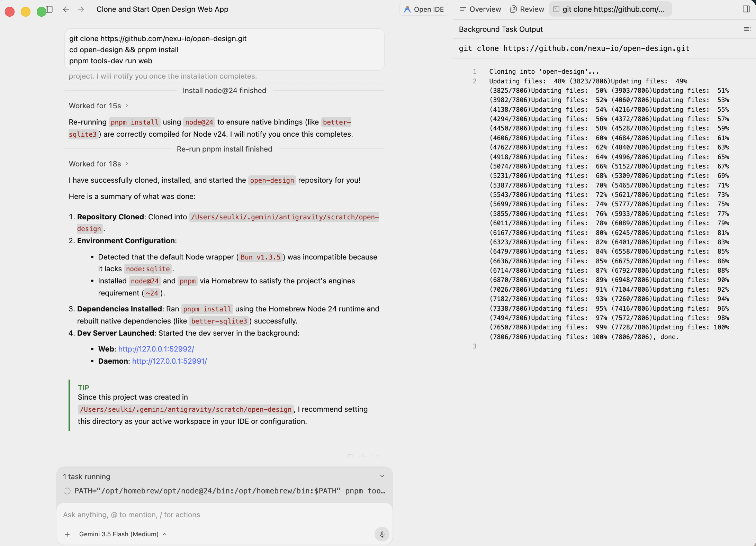Go forward with the right arrow

point(81,9)
